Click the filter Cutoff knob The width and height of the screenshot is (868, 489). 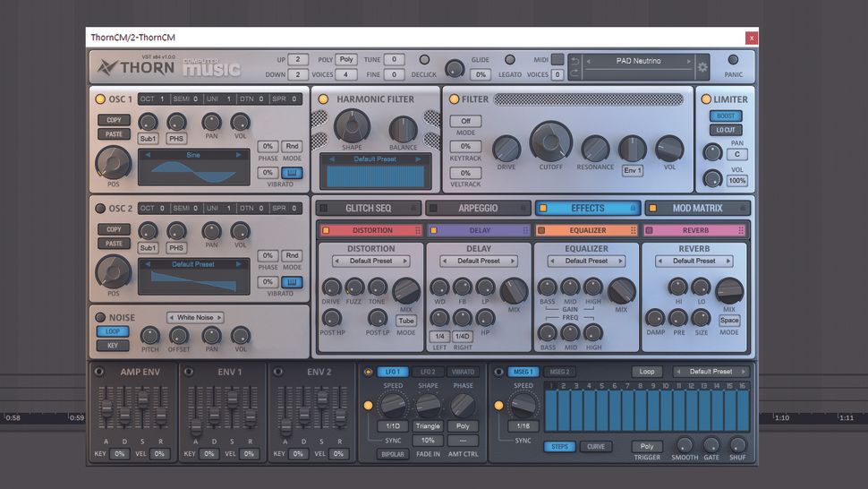[550, 142]
